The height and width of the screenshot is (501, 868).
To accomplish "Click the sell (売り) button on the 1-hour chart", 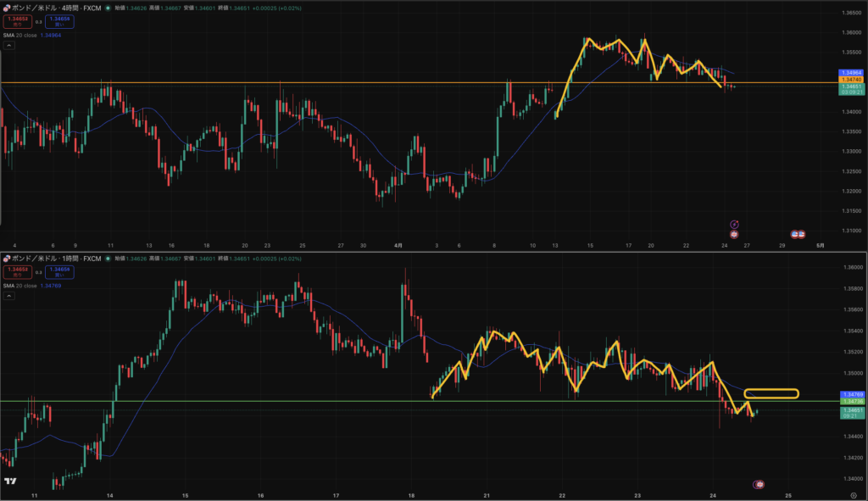I will (16, 272).
